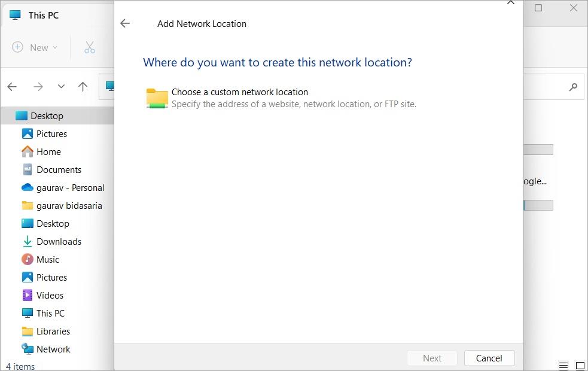Click the 4 items status text

pyautogui.click(x=20, y=366)
